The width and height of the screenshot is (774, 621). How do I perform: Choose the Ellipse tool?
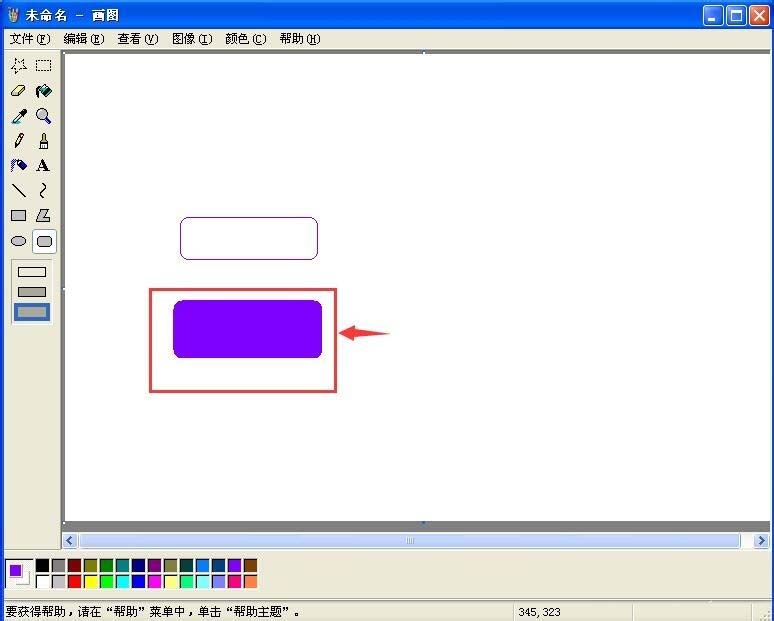19,241
